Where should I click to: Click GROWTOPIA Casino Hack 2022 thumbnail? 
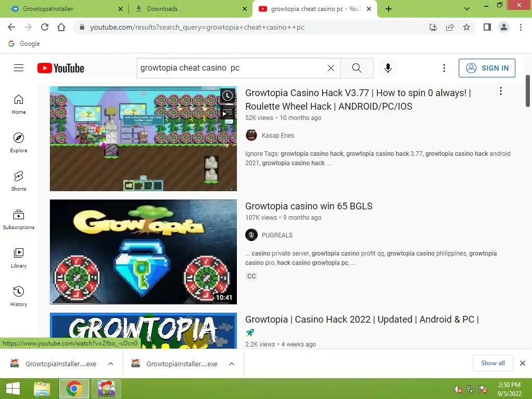coord(143,330)
